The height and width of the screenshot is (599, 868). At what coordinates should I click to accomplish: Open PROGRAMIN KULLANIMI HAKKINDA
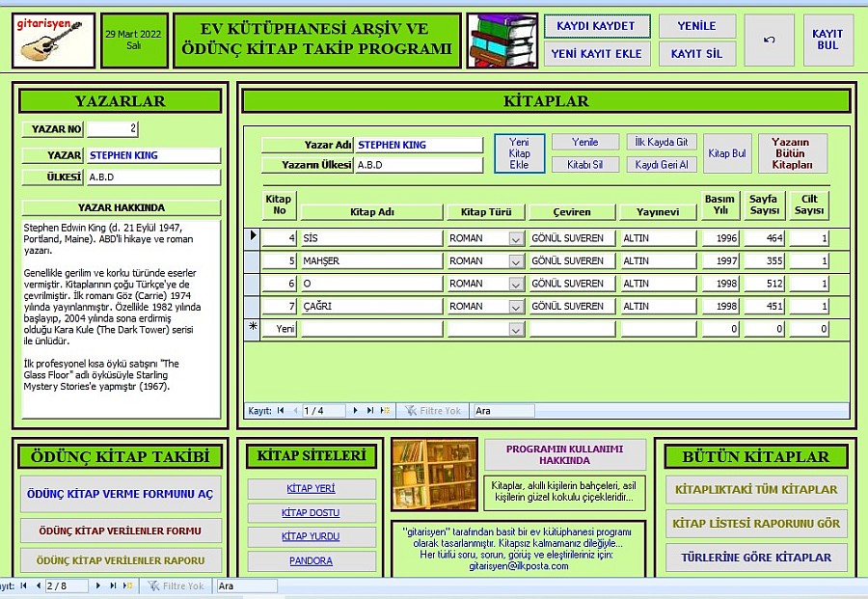pyautogui.click(x=564, y=455)
